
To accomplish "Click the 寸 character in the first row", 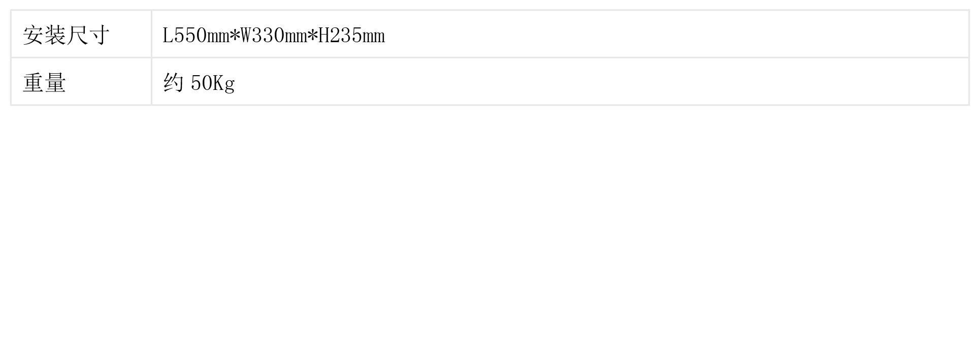I will point(100,36).
